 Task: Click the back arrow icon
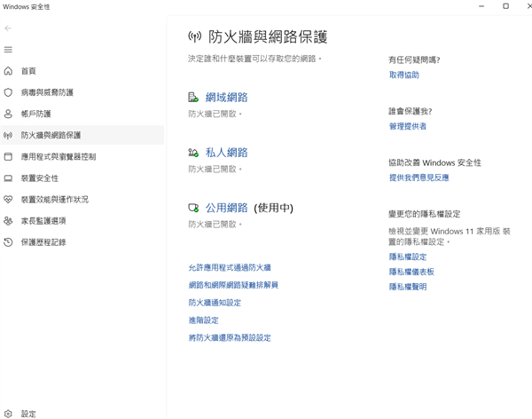point(9,28)
